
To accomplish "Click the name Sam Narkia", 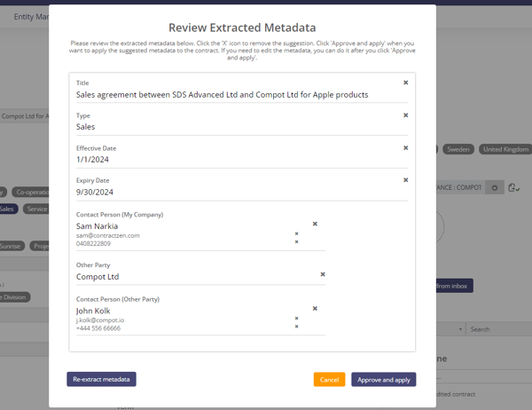I will [97, 226].
